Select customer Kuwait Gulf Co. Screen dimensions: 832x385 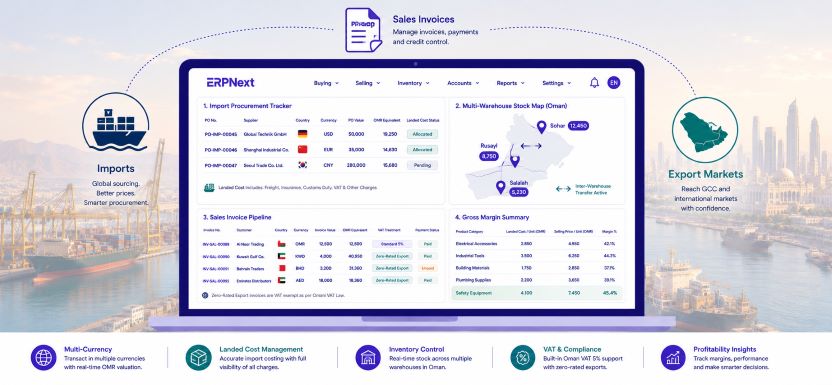pos(250,256)
